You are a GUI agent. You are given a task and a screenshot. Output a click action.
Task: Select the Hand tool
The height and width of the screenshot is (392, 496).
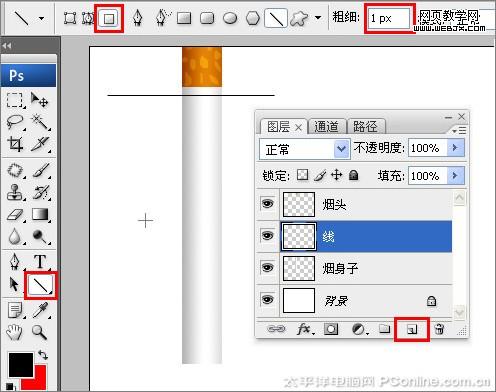tap(15, 332)
